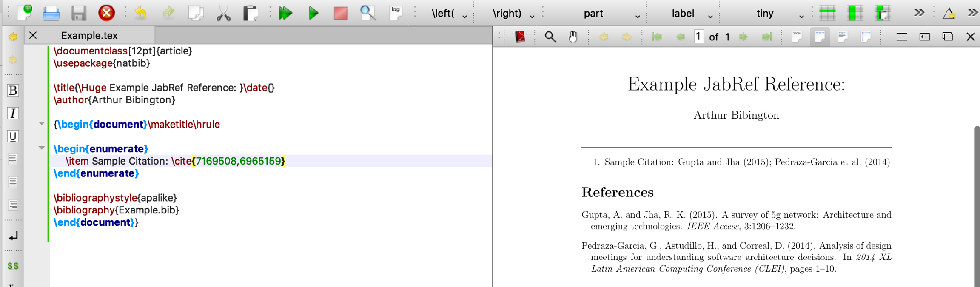Create a new file with the New icon
The height and width of the screenshot is (287, 980).
pyautogui.click(x=25, y=13)
